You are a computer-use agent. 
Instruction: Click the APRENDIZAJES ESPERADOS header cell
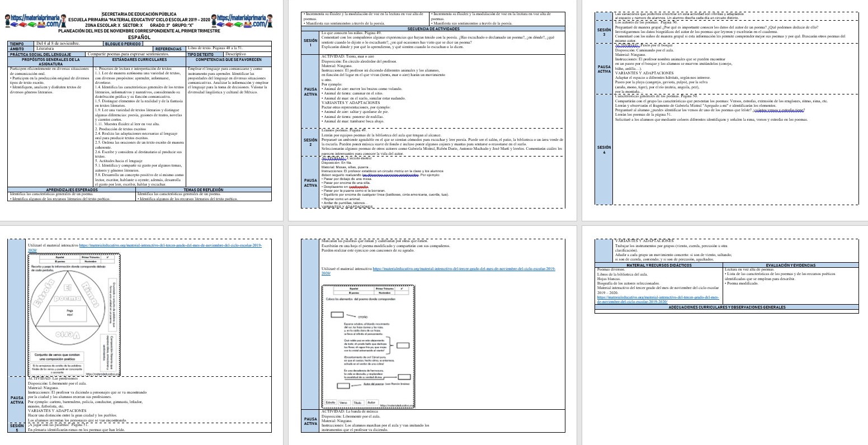point(72,190)
